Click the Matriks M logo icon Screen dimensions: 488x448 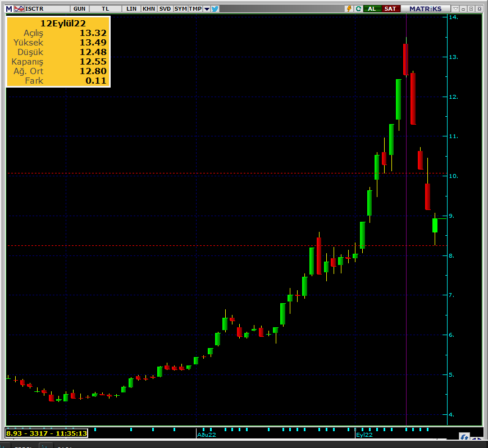click(x=9, y=9)
